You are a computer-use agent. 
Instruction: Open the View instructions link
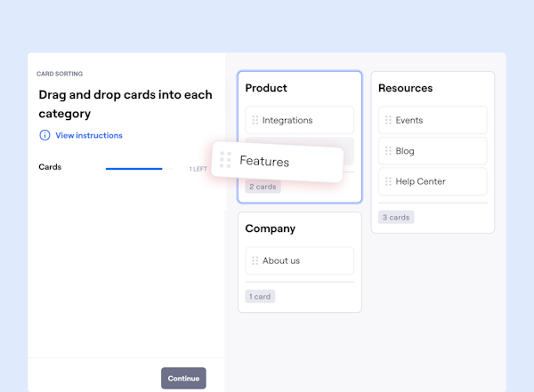pos(89,135)
